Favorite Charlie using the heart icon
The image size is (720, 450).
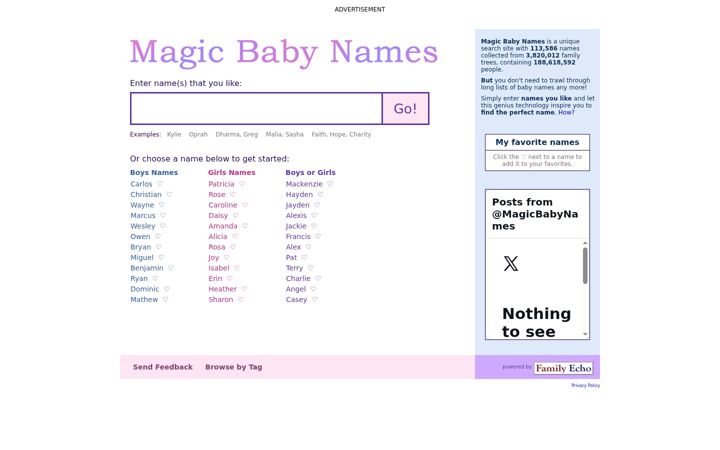[x=318, y=279]
